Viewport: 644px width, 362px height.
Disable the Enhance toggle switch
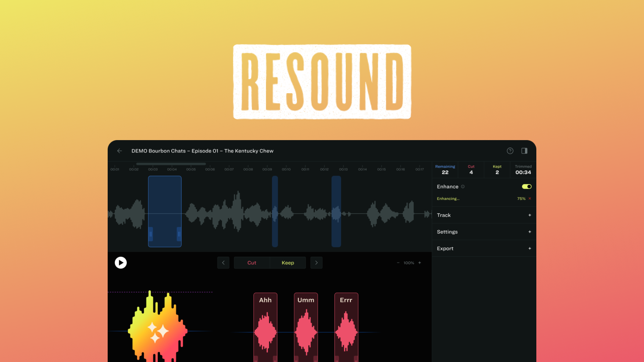526,187
